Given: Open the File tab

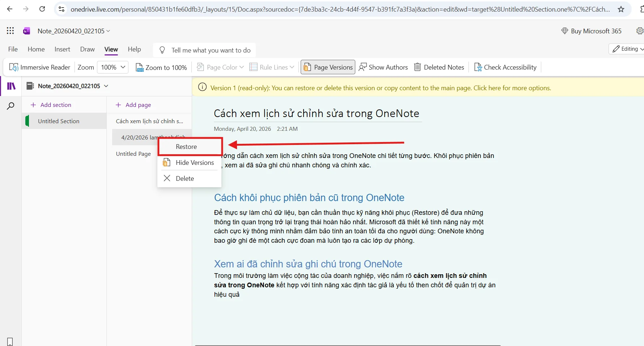Looking at the screenshot, I should pyautogui.click(x=13, y=49).
